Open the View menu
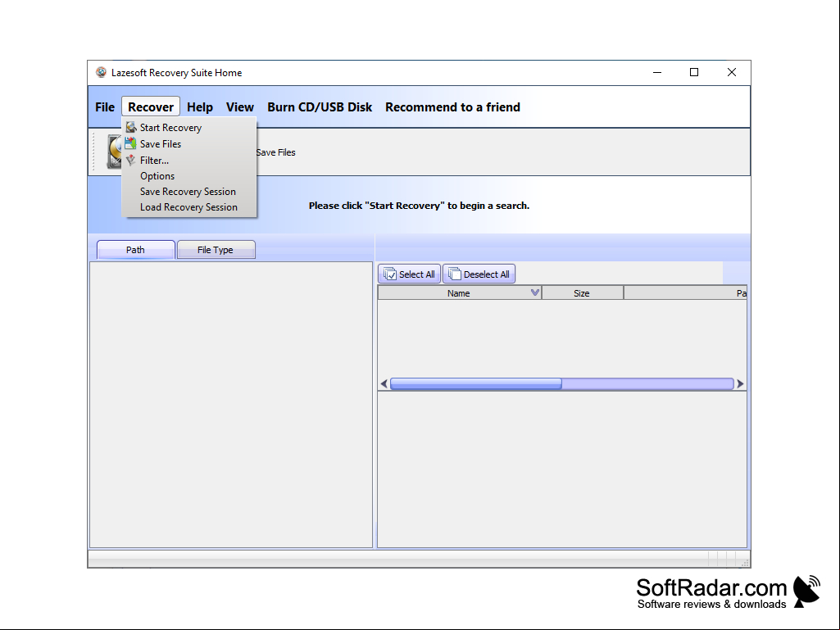 point(239,107)
